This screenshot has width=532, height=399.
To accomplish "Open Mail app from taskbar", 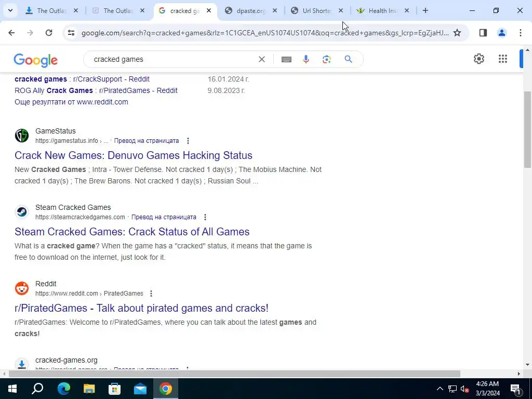I will tap(140, 389).
